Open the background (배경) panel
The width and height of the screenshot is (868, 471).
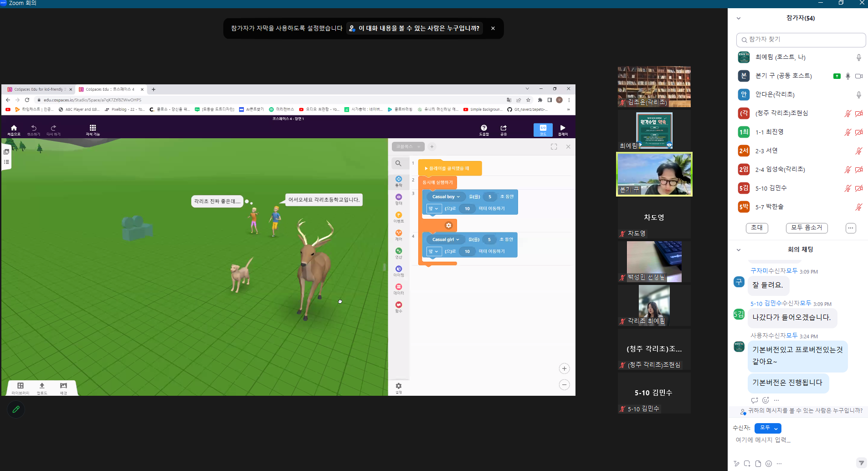pyautogui.click(x=63, y=388)
